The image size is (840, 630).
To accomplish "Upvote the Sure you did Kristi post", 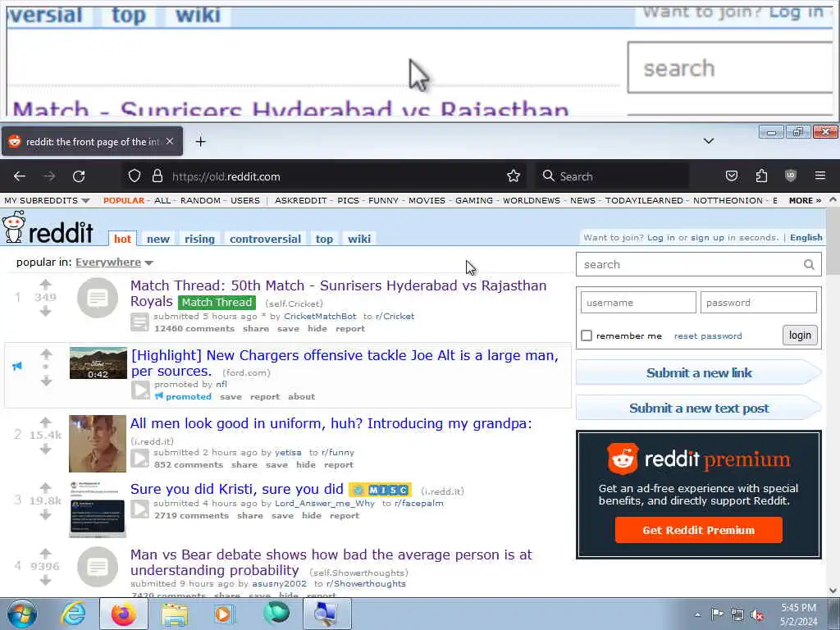I will coord(46,487).
